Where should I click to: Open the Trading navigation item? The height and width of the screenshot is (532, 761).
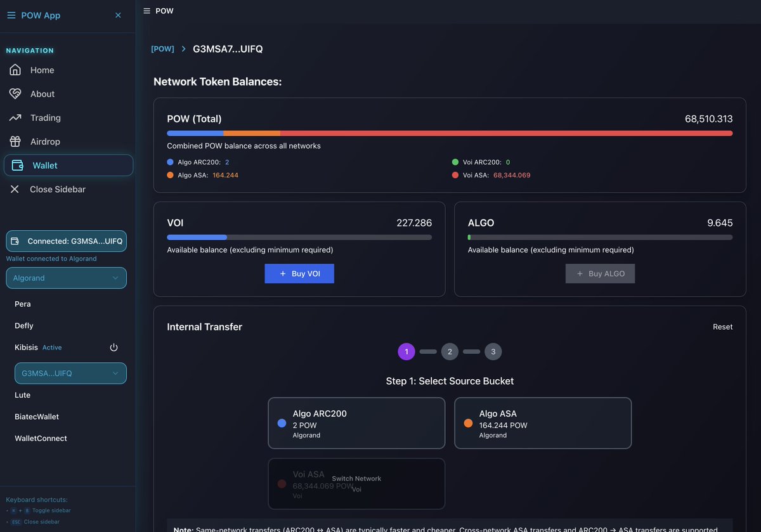pos(68,118)
